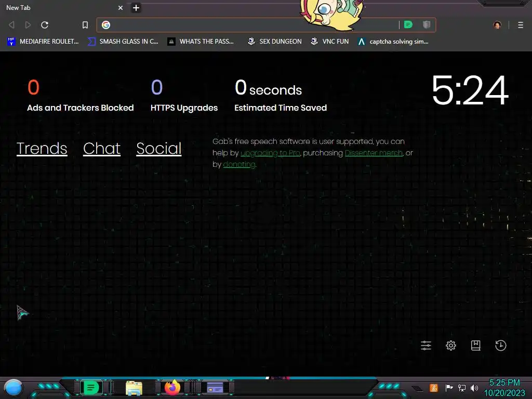Follow the upgrading to Pro link
532x399 pixels.
tap(270, 153)
